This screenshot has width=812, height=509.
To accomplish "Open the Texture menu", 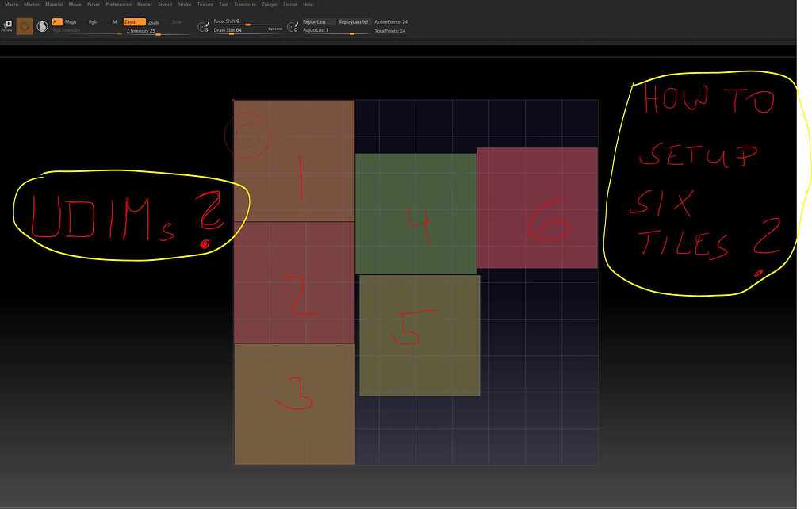I will (206, 4).
